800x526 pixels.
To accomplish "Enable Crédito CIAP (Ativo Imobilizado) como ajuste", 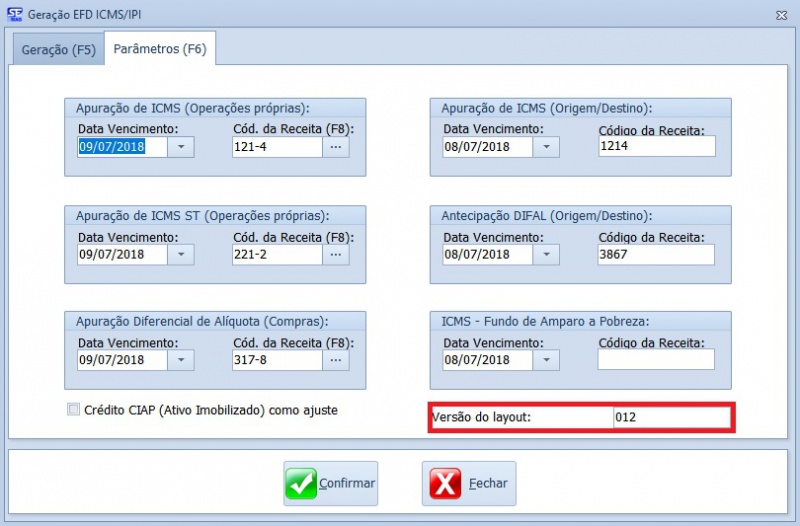I will (72, 409).
